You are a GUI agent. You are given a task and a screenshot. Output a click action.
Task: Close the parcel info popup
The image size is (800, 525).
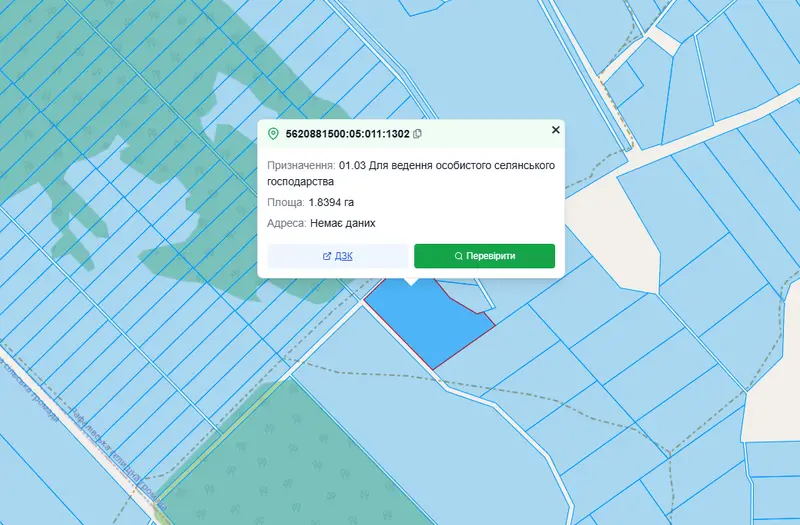point(556,130)
